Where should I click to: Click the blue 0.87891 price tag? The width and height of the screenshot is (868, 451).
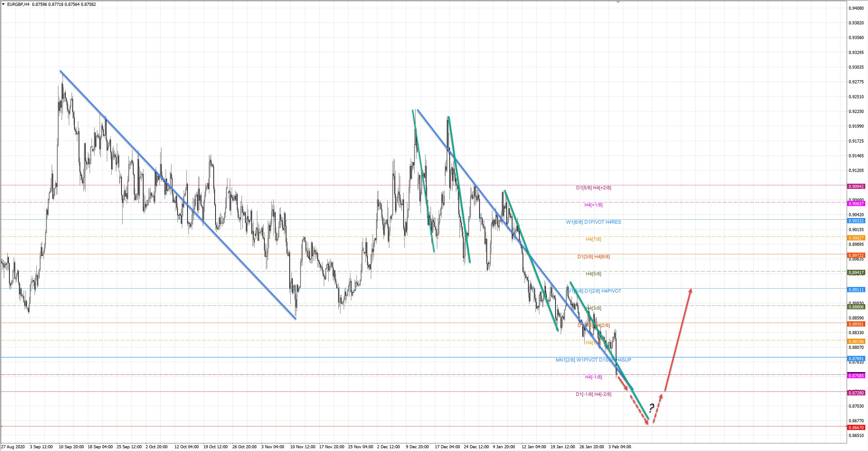click(856, 359)
